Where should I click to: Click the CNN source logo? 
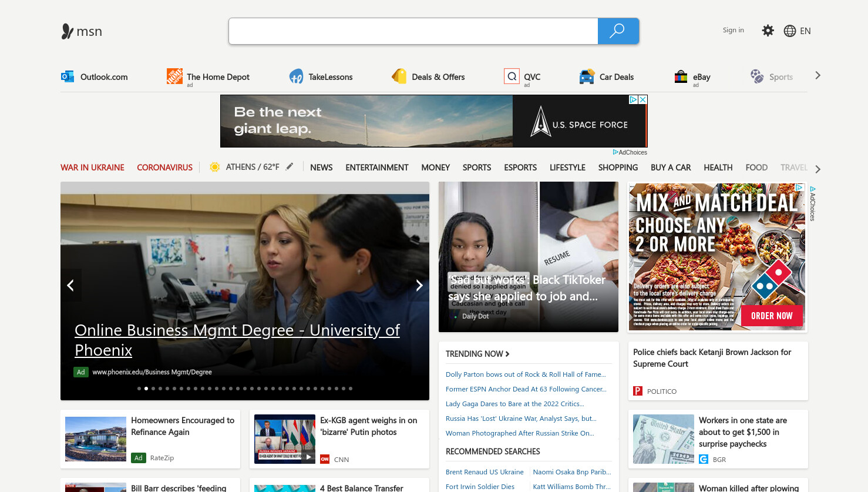[x=325, y=459]
